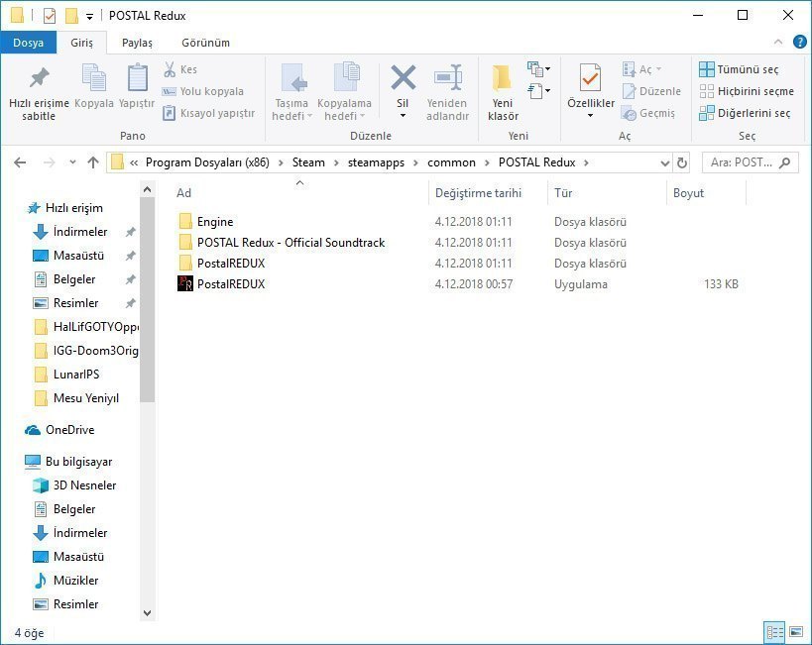Click Hiçbirini seçme to clear selection
The image size is (812, 645).
pyautogui.click(x=747, y=91)
